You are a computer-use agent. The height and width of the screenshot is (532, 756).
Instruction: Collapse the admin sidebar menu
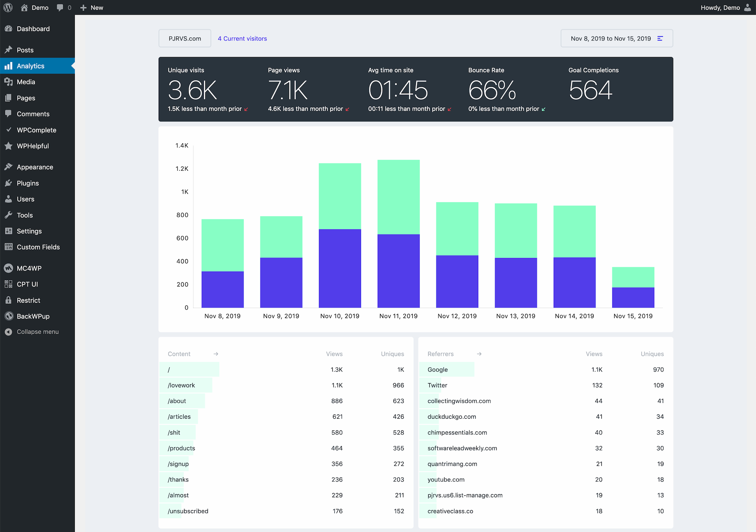point(9,332)
